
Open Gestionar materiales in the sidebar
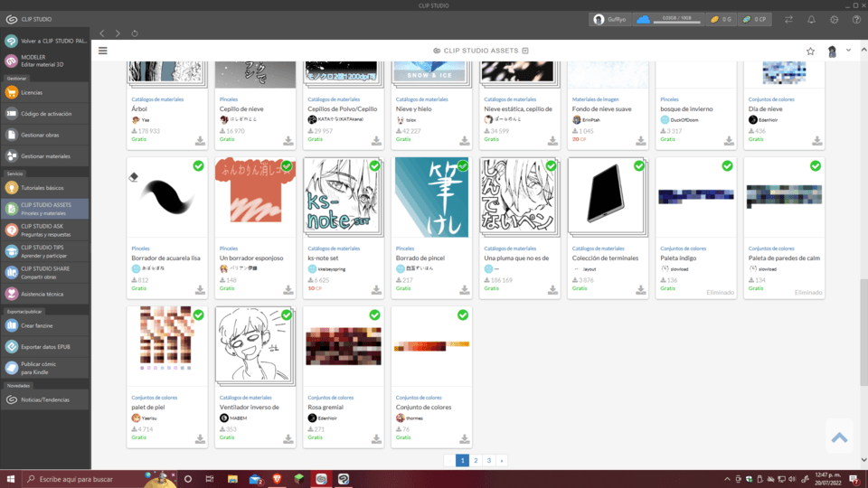tap(45, 156)
